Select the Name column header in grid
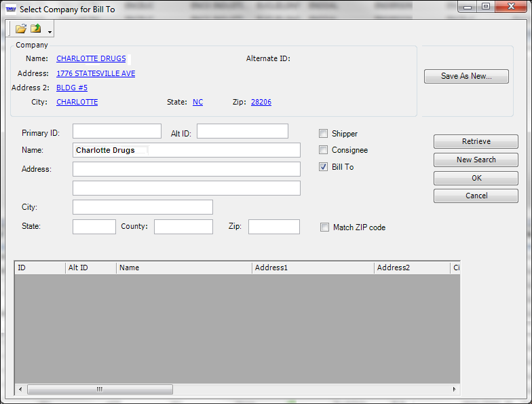The width and height of the screenshot is (532, 404). (184, 268)
